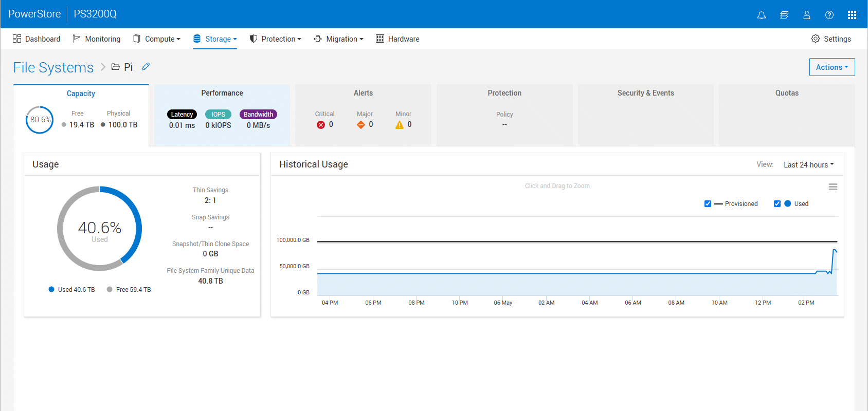Click the Storage database icon
The height and width of the screenshot is (411, 868).
click(197, 39)
